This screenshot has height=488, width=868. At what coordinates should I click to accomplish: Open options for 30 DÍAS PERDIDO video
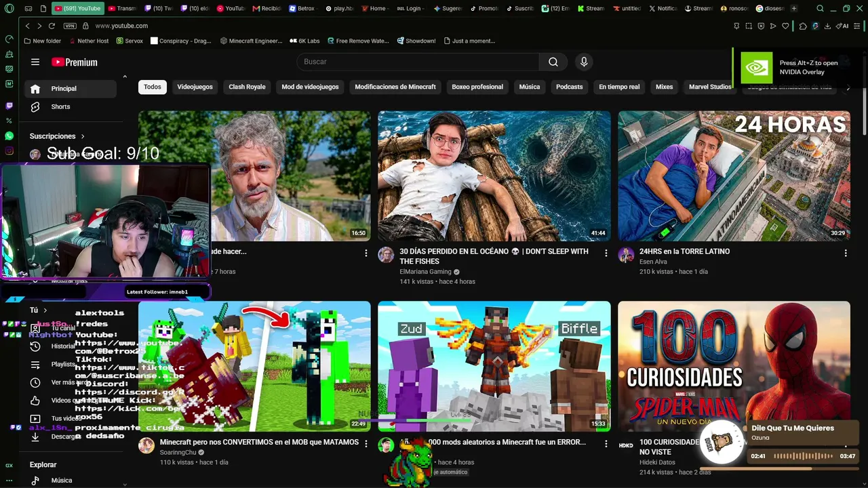[606, 253]
